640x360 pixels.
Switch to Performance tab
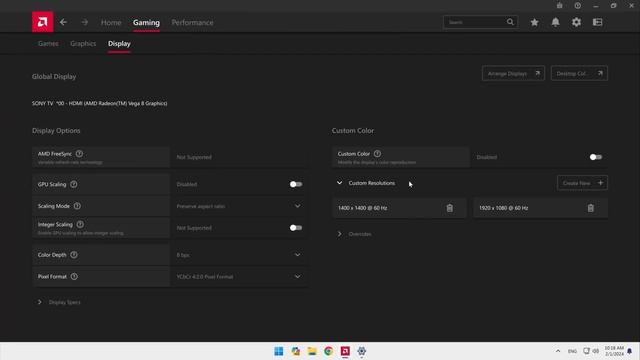coord(192,22)
